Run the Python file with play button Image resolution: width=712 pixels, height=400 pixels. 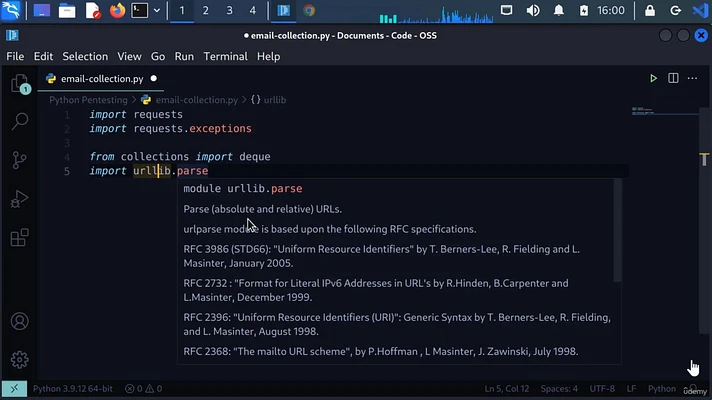pos(654,78)
